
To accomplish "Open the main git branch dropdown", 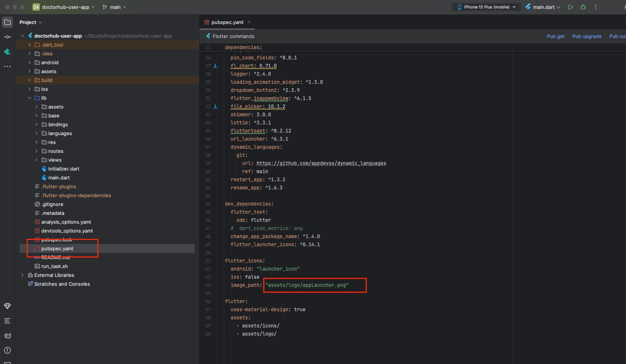I will [x=114, y=7].
